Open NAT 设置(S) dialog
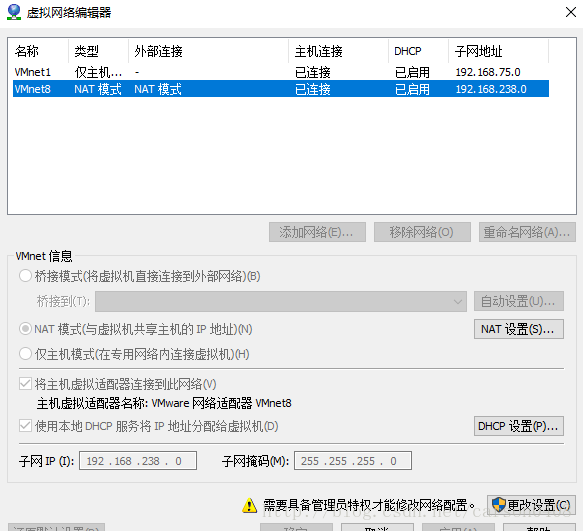 [x=519, y=329]
